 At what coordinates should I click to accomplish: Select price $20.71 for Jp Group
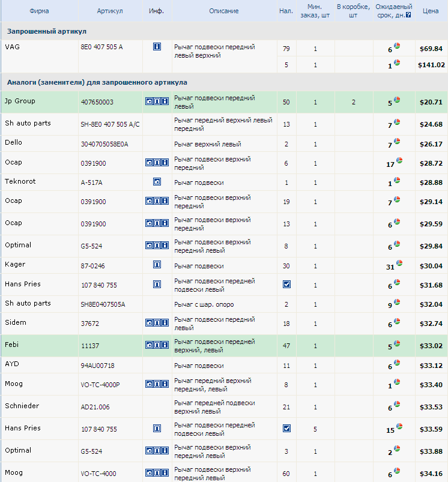431,102
